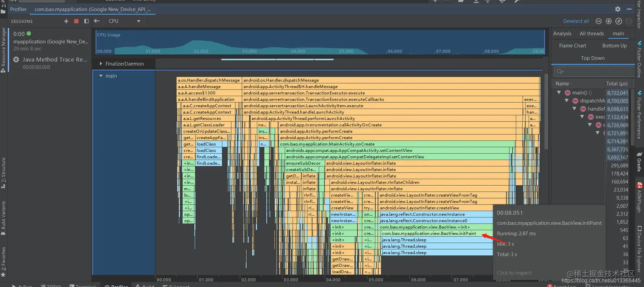Reset timeline zoom icon

[x=619, y=21]
